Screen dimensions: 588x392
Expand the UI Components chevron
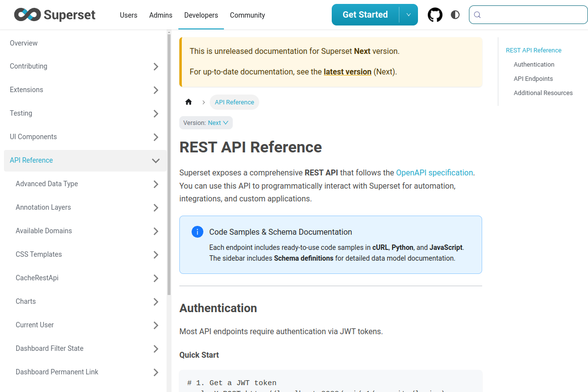click(x=156, y=137)
